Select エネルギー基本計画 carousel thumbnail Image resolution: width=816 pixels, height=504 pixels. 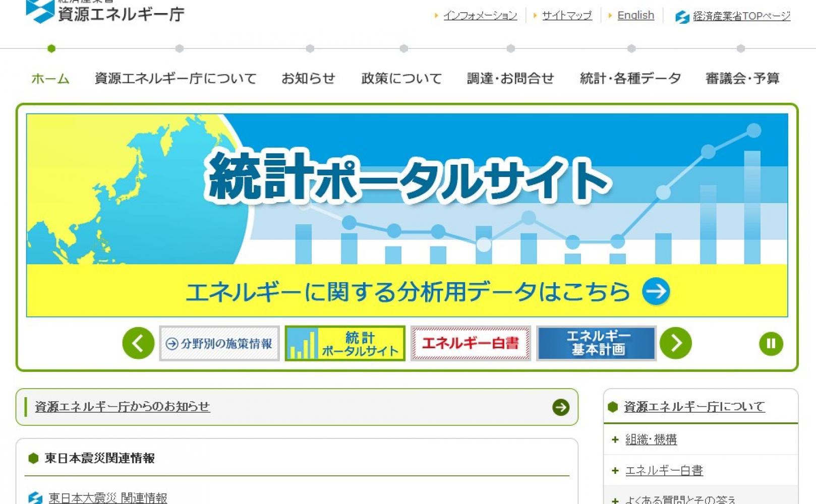596,344
